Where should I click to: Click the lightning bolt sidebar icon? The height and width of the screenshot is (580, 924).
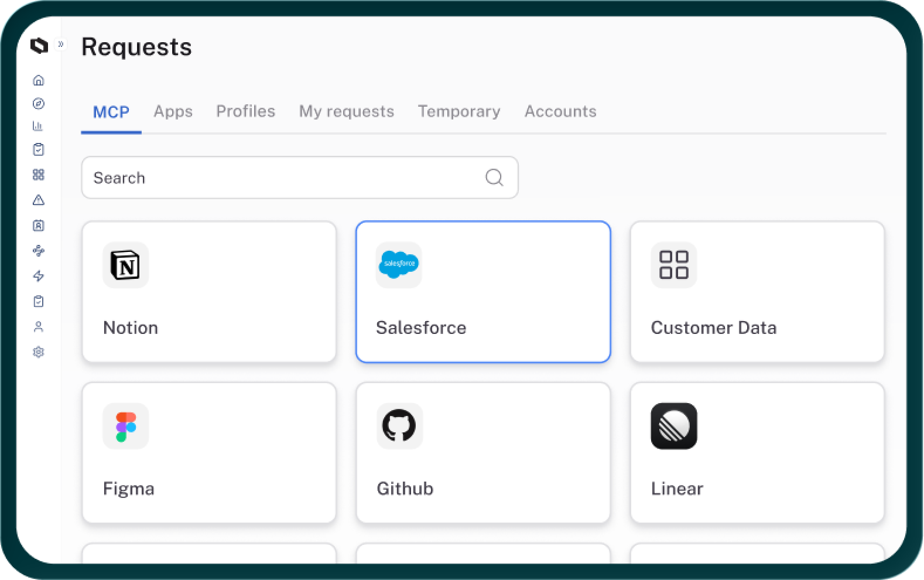(x=39, y=276)
